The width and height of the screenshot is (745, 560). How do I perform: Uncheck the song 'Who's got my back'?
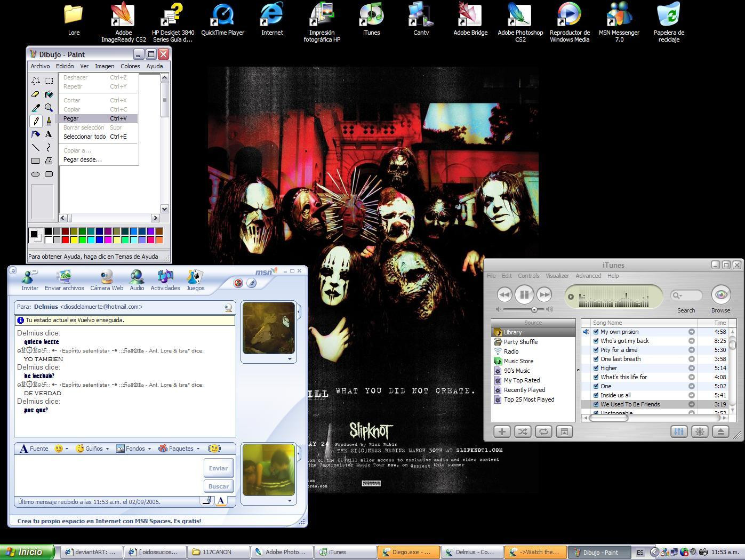coord(596,341)
